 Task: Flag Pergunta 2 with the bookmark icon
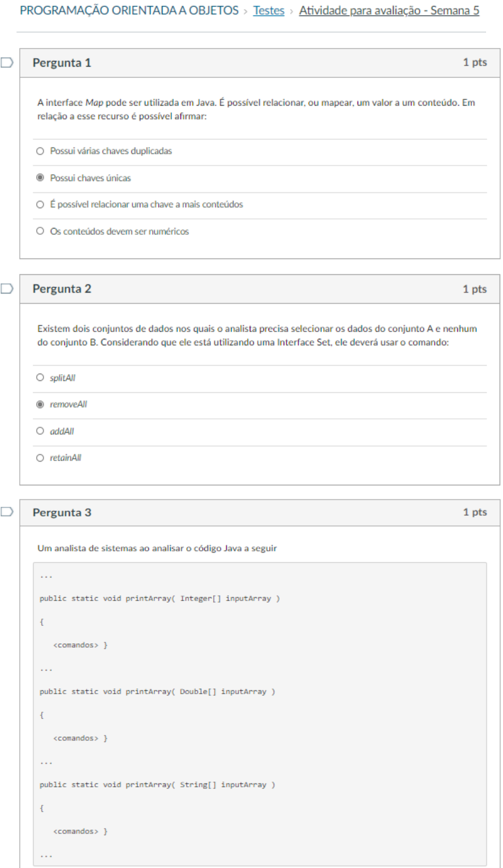coord(7,289)
